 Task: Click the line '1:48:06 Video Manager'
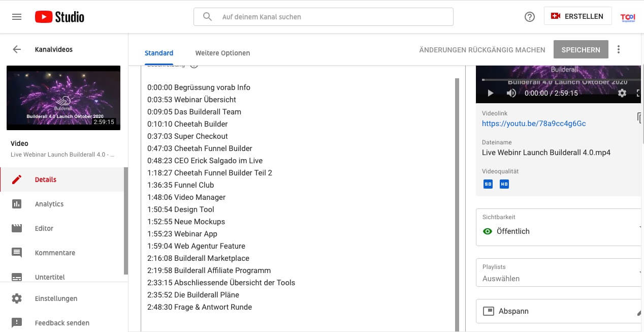click(186, 197)
